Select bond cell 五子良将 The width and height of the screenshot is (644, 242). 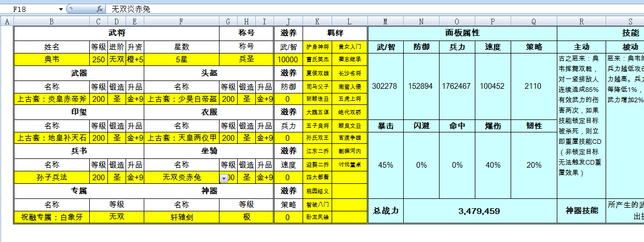(x=318, y=125)
